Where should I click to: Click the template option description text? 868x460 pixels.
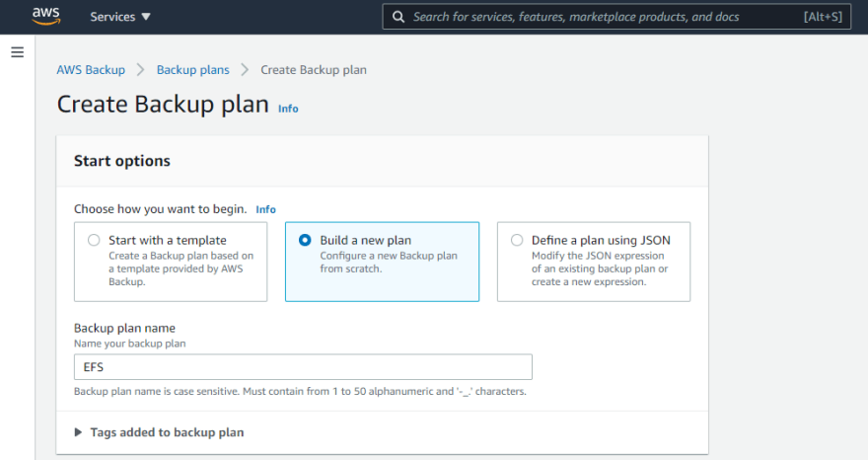181,268
